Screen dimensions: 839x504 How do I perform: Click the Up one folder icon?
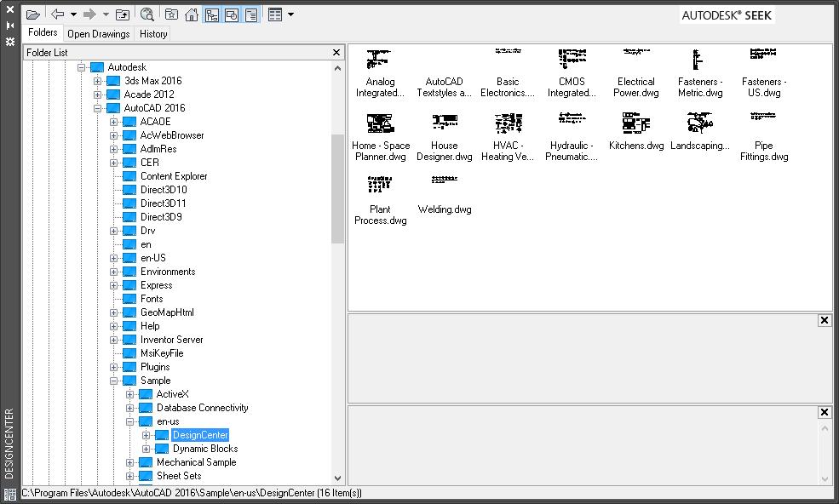pos(123,14)
